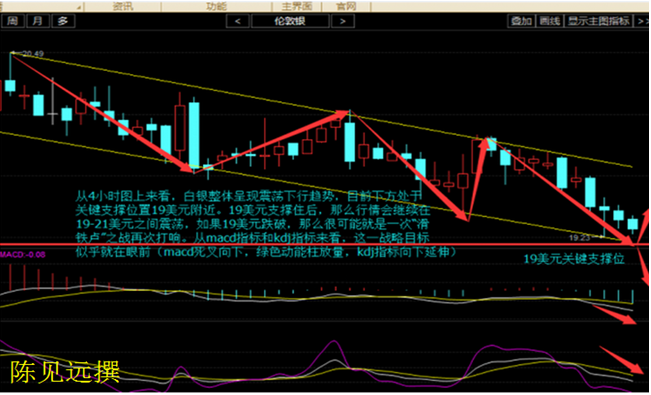Image resolution: width=651 pixels, height=395 pixels.
Task: Click the 19美元关键支撑位 annotation text
Action: 574,259
